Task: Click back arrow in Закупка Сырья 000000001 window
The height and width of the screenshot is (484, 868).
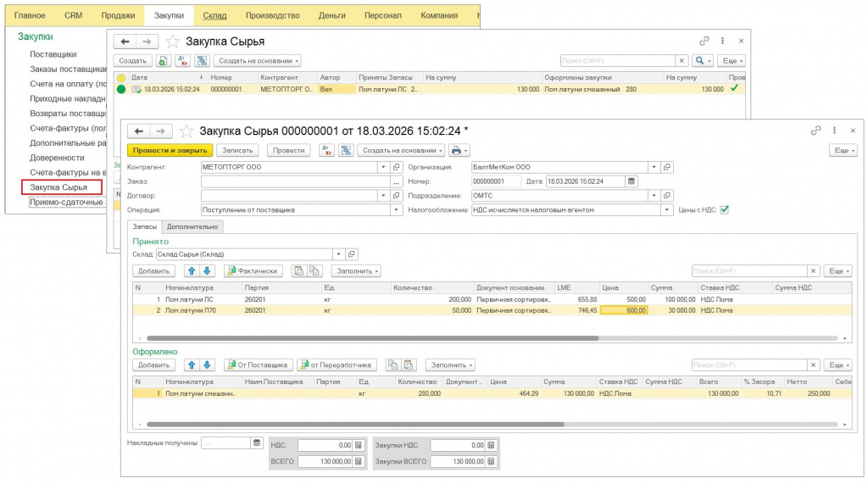Action: coord(139,131)
